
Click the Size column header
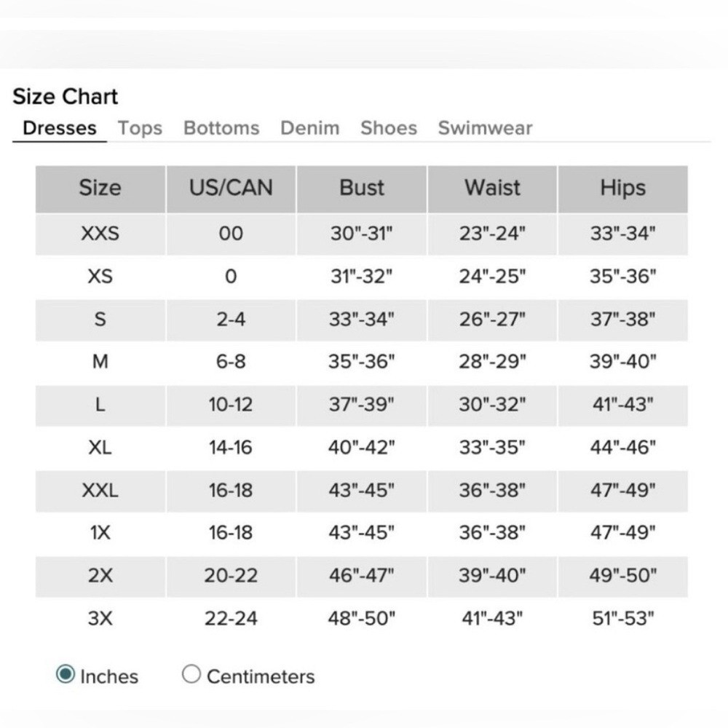click(100, 189)
